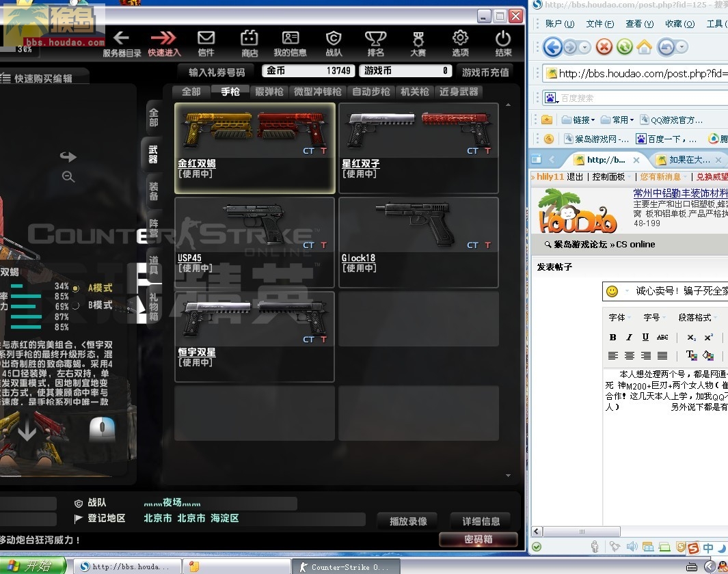Expand the 段落格式 paragraph format dropdown
The height and width of the screenshot is (574, 728).
click(698, 317)
